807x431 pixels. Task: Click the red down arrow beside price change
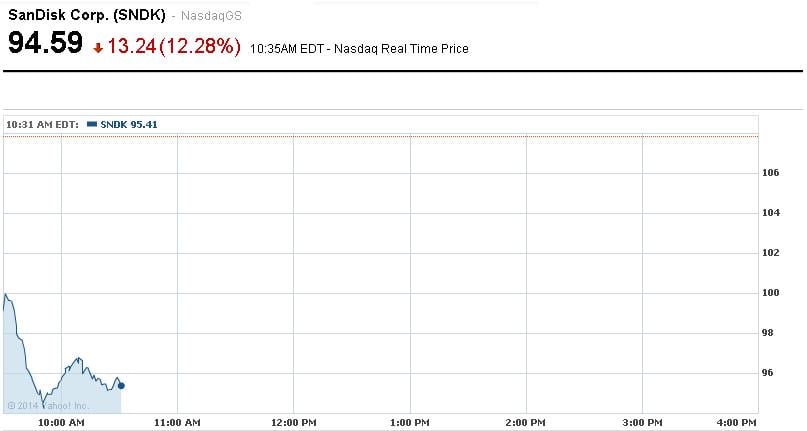(x=98, y=47)
